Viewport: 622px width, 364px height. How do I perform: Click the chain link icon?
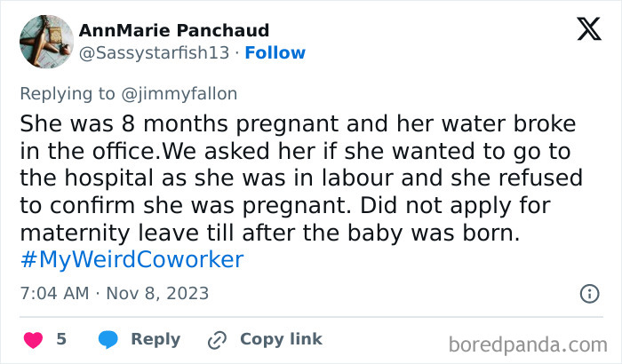click(217, 339)
